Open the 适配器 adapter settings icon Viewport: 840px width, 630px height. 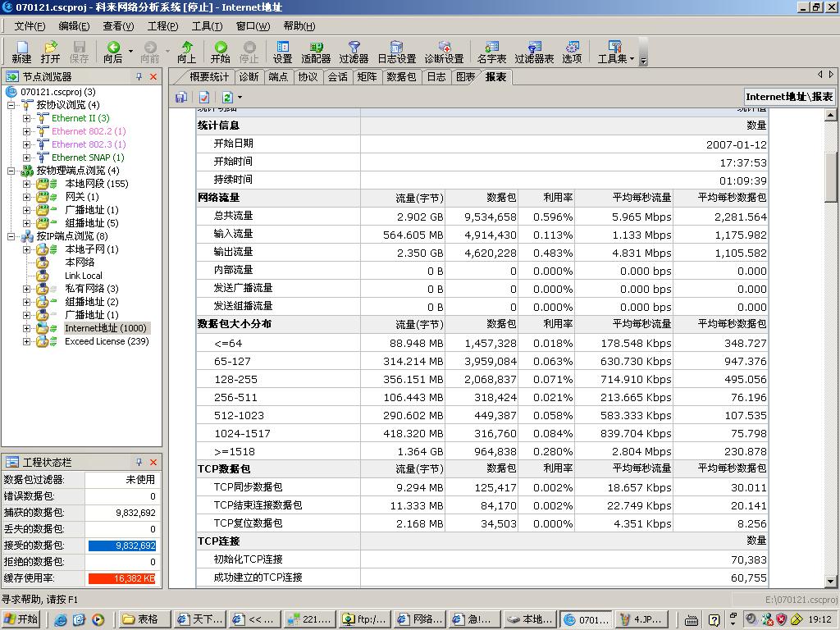tap(316, 52)
